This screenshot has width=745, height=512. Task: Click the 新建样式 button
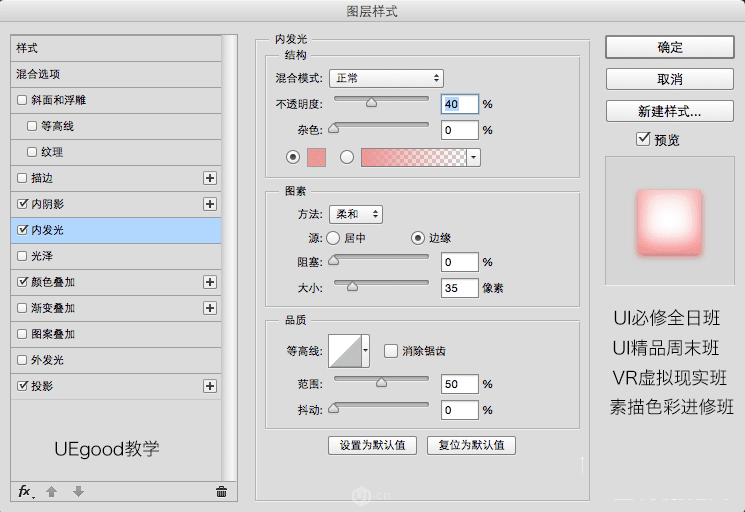670,111
